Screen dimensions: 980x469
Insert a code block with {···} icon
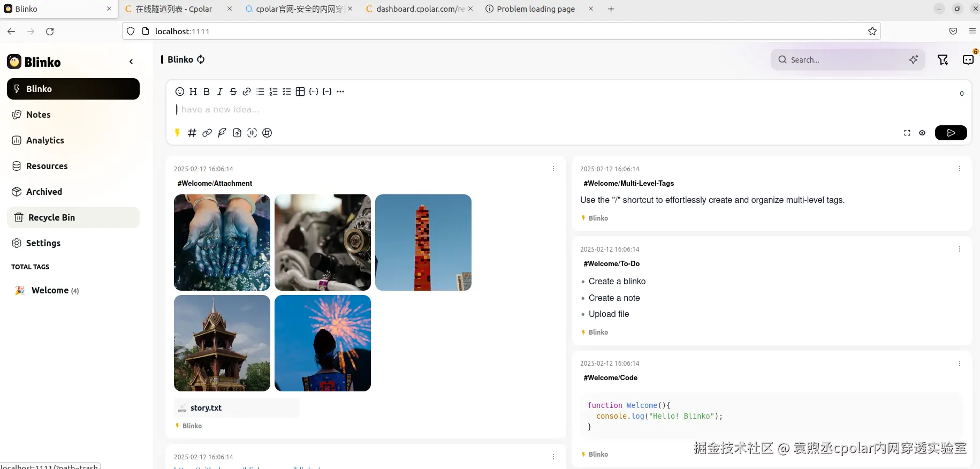pos(314,92)
